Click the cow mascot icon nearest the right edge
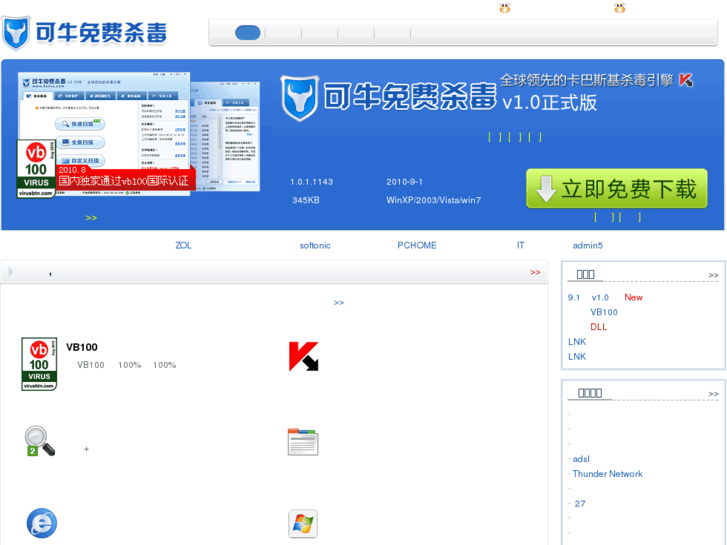Image resolution: width=727 pixels, height=545 pixels. [619, 8]
